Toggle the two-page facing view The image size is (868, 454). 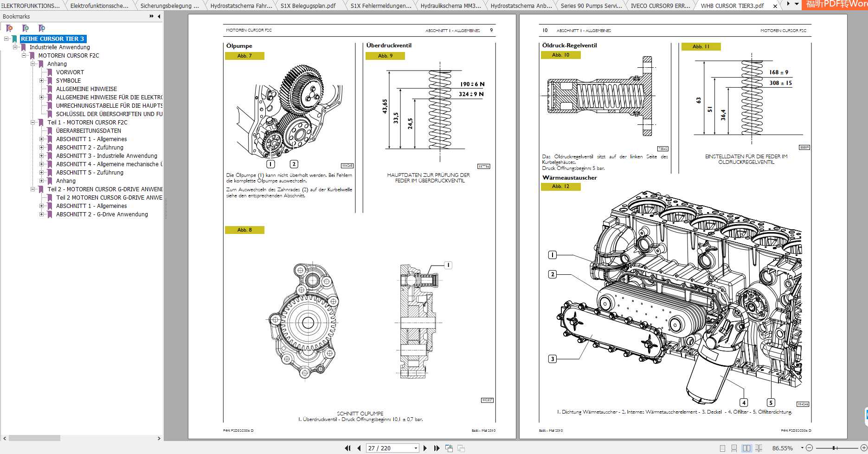coord(746,448)
